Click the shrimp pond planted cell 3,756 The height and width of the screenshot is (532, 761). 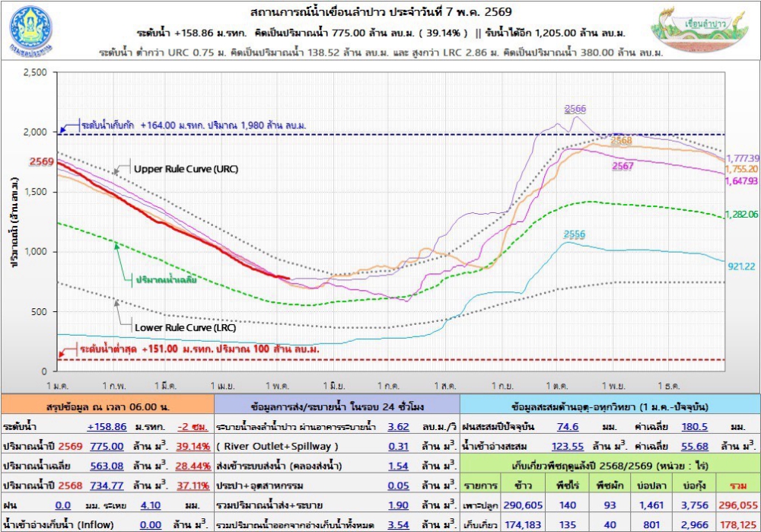pyautogui.click(x=695, y=505)
